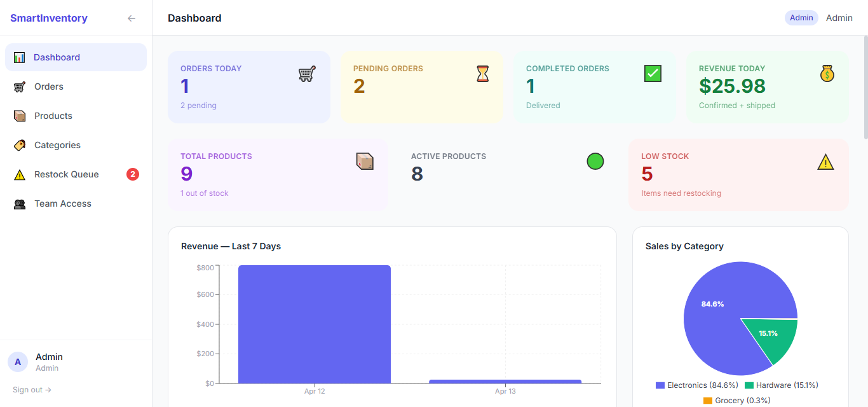
Task: Click the "Confirmed + shipped" caption
Action: pyautogui.click(x=737, y=106)
